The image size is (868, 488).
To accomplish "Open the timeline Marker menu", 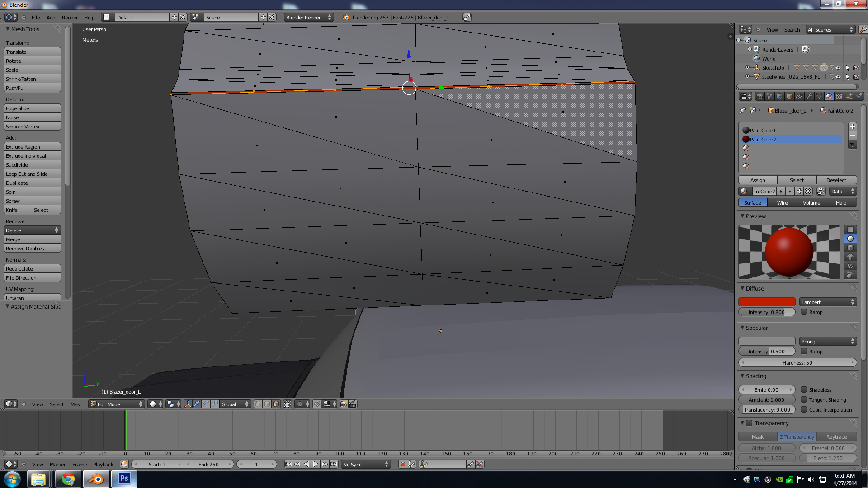I will click(x=57, y=464).
